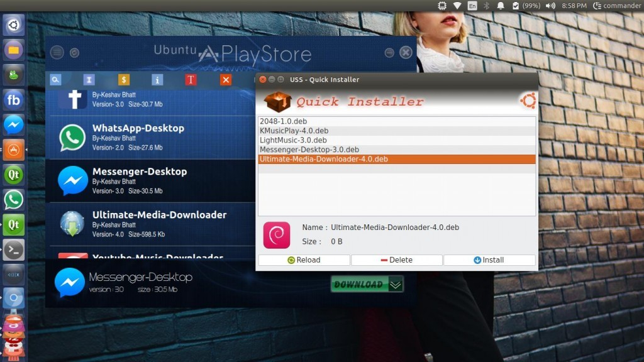Toggle Wi-Fi network indicator in top panel
Screen dimensions: 644x362
(x=458, y=6)
